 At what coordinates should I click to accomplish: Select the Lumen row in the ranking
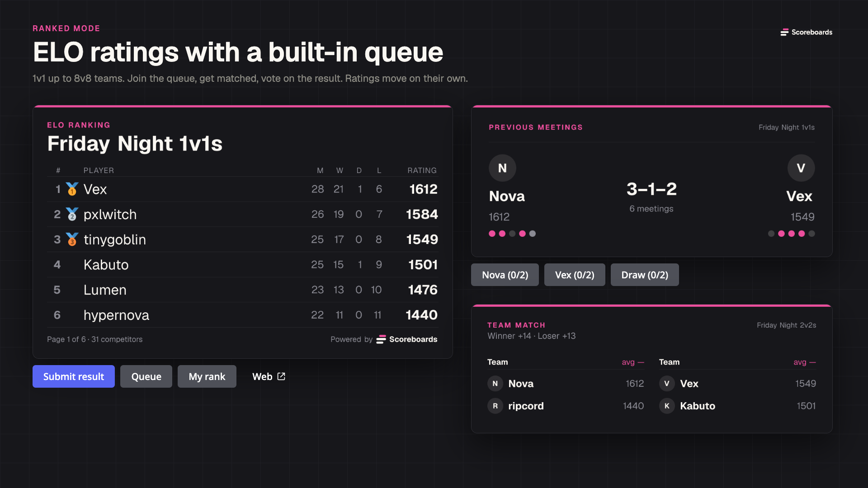(243, 290)
